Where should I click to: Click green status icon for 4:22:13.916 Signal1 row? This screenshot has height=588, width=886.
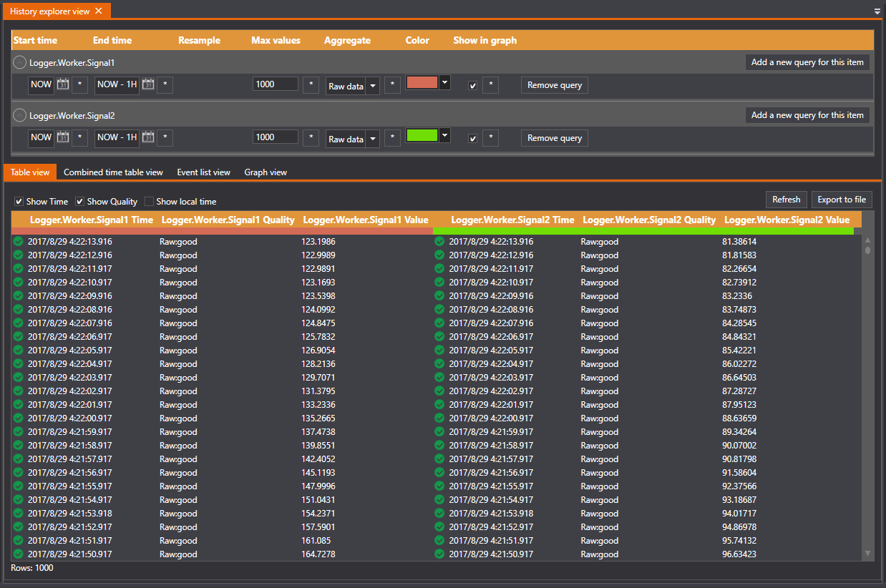click(19, 242)
